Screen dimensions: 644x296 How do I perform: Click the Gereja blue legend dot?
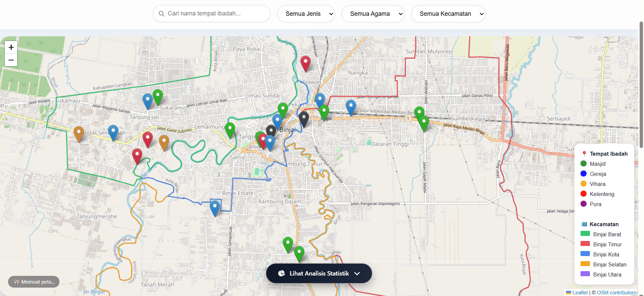[x=584, y=174]
